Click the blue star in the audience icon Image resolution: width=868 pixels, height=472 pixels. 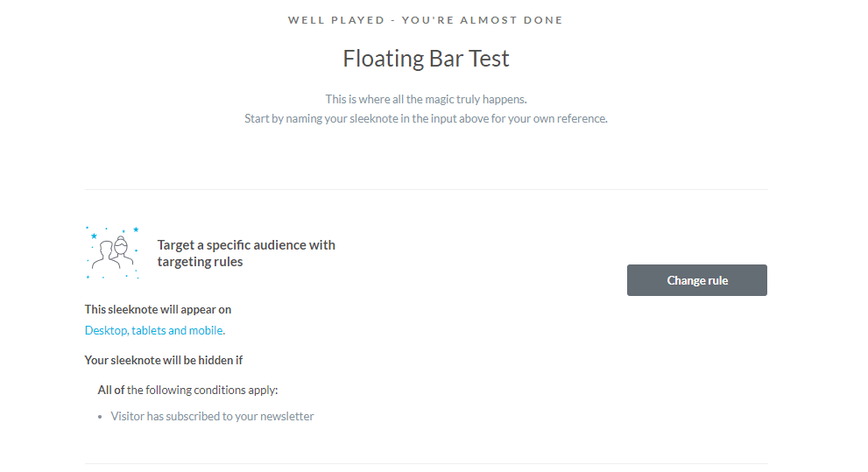(x=94, y=236)
